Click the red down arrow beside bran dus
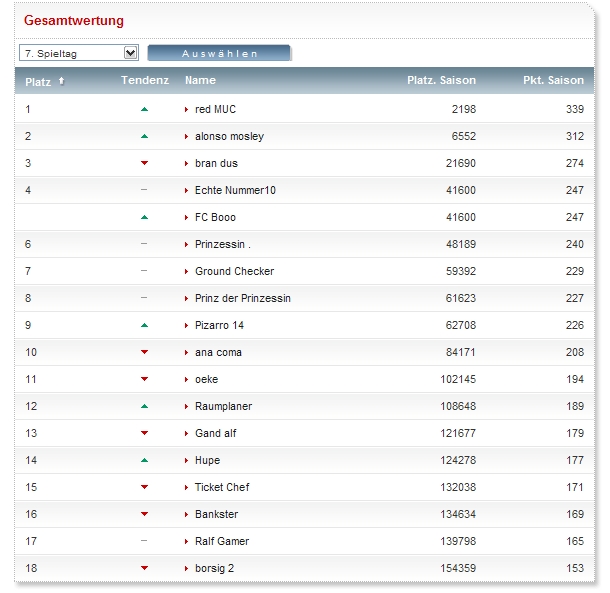610x593 pixels. 144,163
